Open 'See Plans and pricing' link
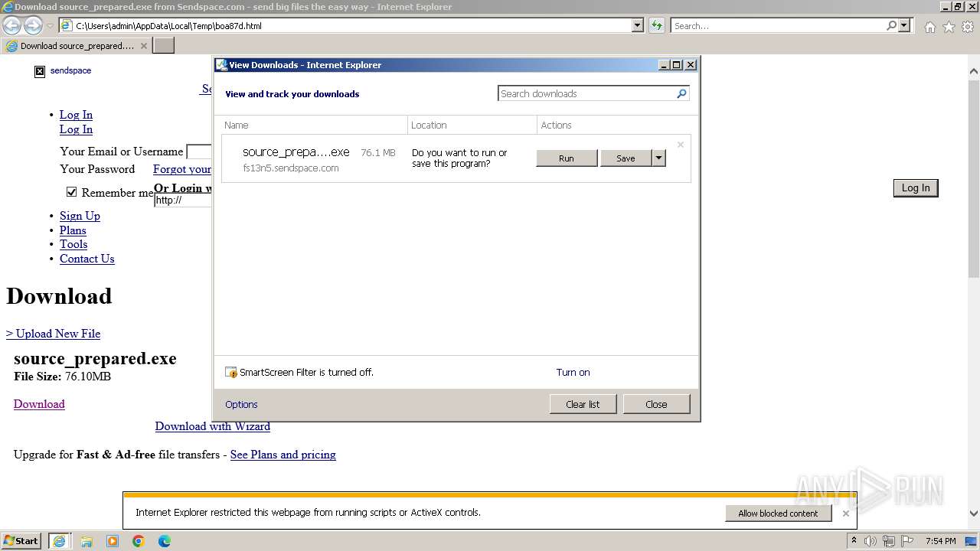This screenshot has width=980, height=551. click(283, 455)
